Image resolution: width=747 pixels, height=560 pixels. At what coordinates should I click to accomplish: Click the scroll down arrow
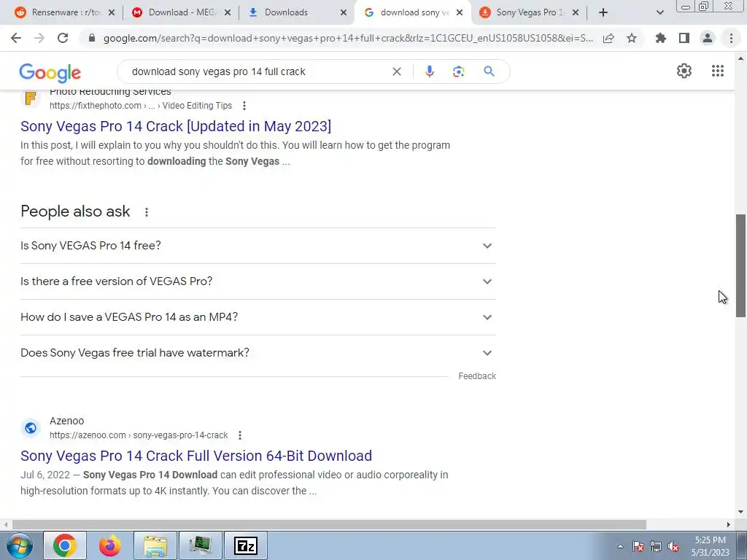[740, 513]
